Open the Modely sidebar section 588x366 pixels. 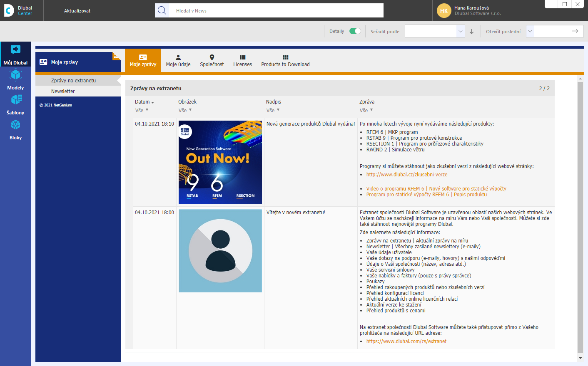pos(15,79)
